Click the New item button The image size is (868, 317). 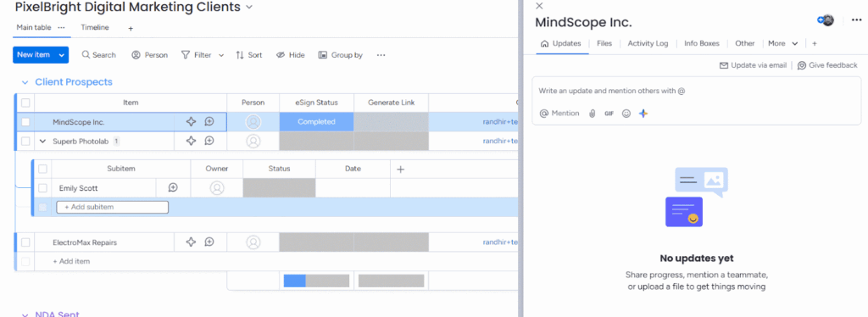pos(33,55)
